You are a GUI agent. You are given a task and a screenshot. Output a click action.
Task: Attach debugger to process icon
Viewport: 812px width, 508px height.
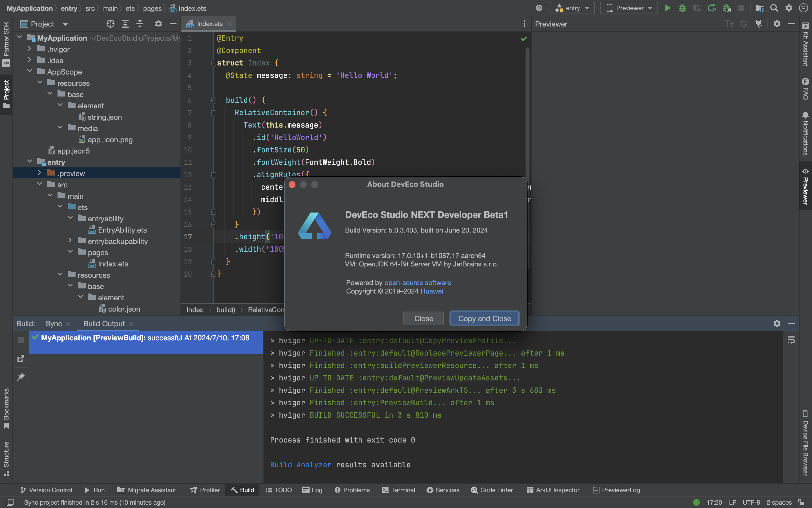click(727, 8)
